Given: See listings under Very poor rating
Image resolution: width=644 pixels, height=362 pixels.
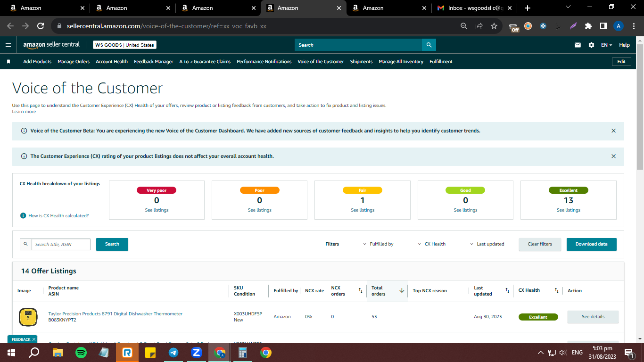Looking at the screenshot, I should coord(157,210).
